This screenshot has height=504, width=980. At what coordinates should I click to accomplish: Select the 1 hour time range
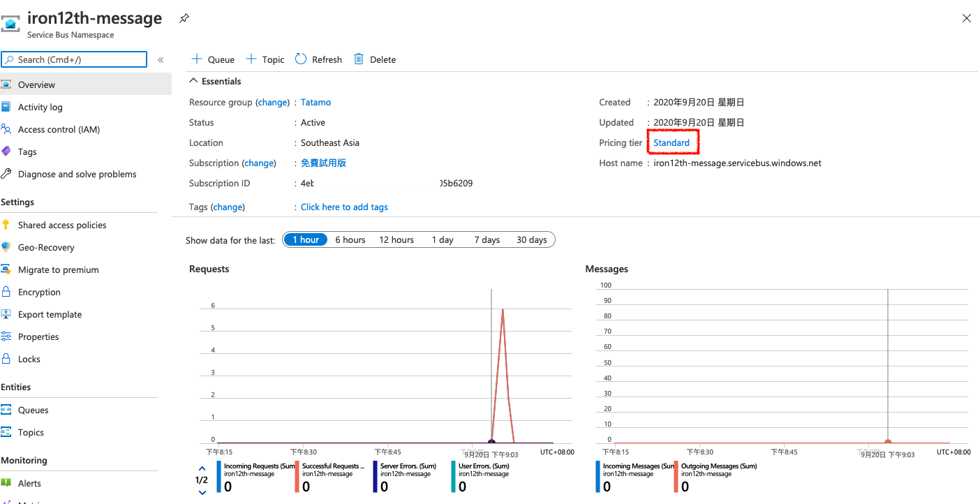[x=306, y=239]
